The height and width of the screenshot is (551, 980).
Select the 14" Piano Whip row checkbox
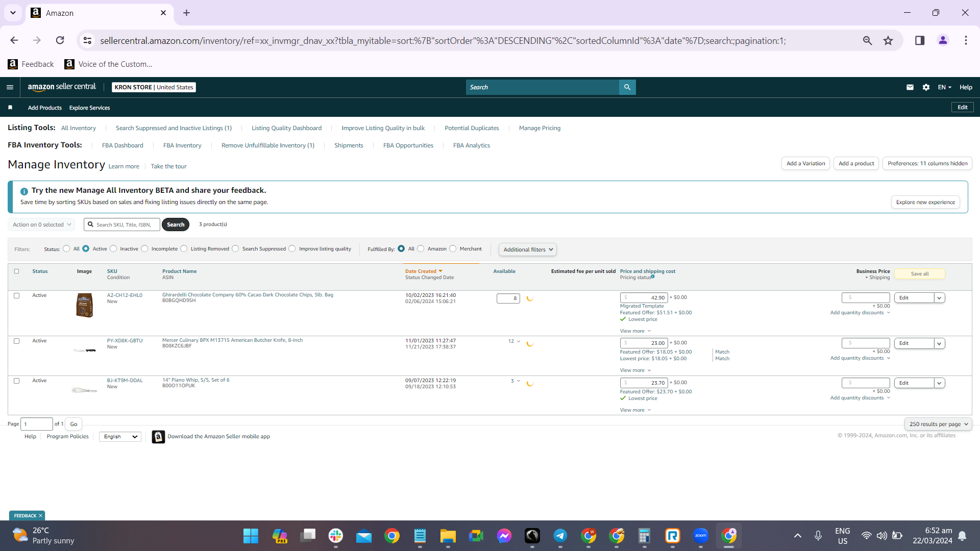pos(16,381)
